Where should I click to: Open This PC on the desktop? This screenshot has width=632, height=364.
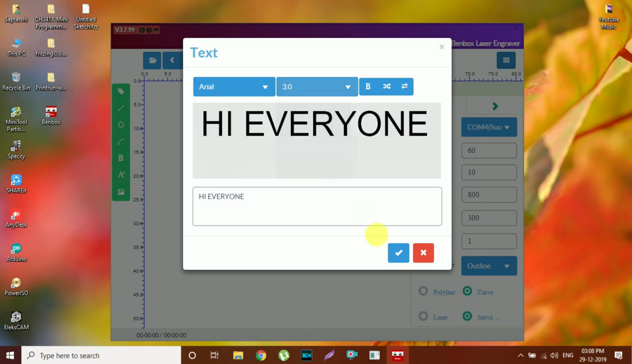(x=16, y=48)
